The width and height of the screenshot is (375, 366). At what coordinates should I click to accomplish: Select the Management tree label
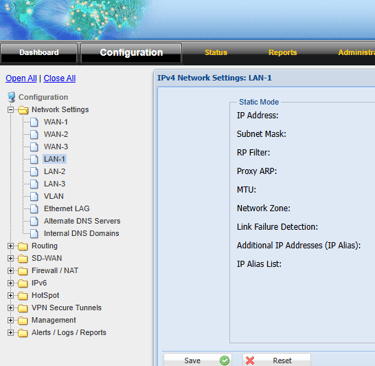pos(54,320)
